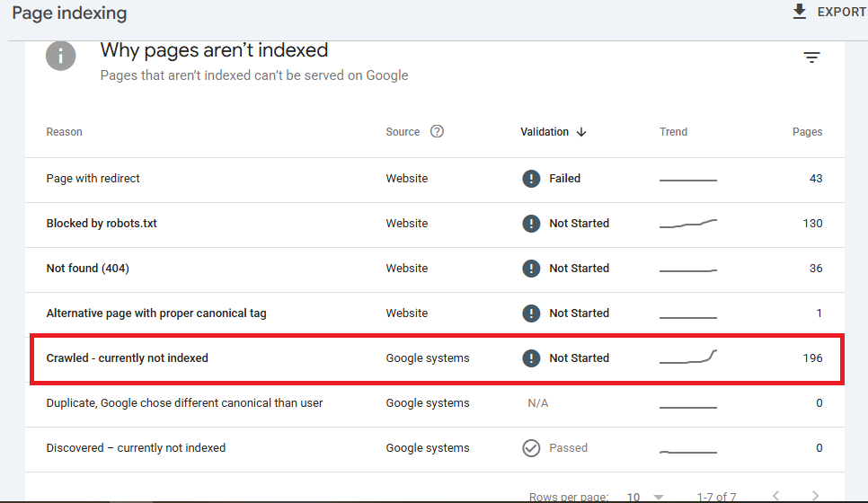Click the Pages column header
The image size is (868, 503).
(x=807, y=132)
